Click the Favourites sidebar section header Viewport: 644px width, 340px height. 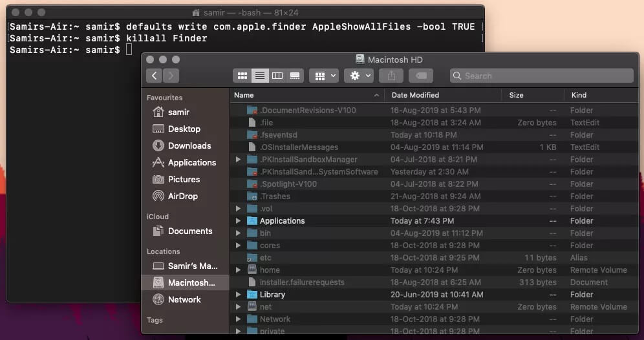(x=165, y=98)
